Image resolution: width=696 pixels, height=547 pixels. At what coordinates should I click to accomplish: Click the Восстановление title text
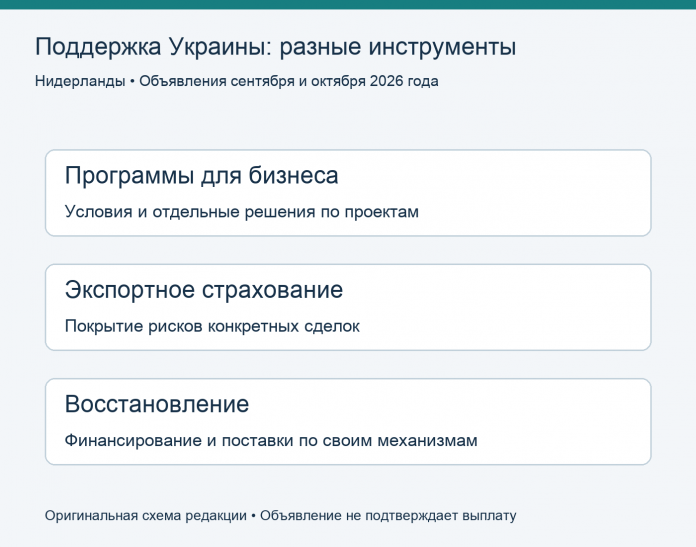[157, 404]
